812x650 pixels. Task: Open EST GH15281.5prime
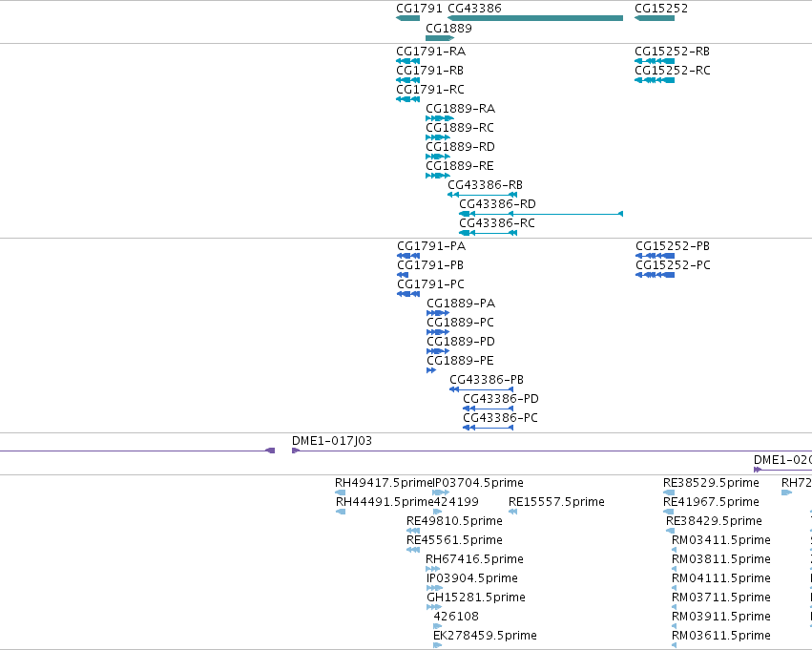click(x=476, y=598)
